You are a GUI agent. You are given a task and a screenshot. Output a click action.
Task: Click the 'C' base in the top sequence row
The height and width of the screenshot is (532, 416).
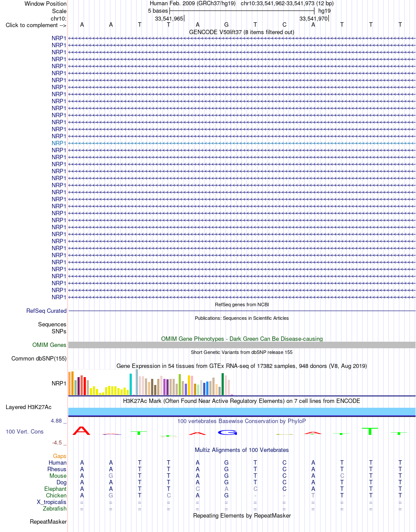point(284,25)
